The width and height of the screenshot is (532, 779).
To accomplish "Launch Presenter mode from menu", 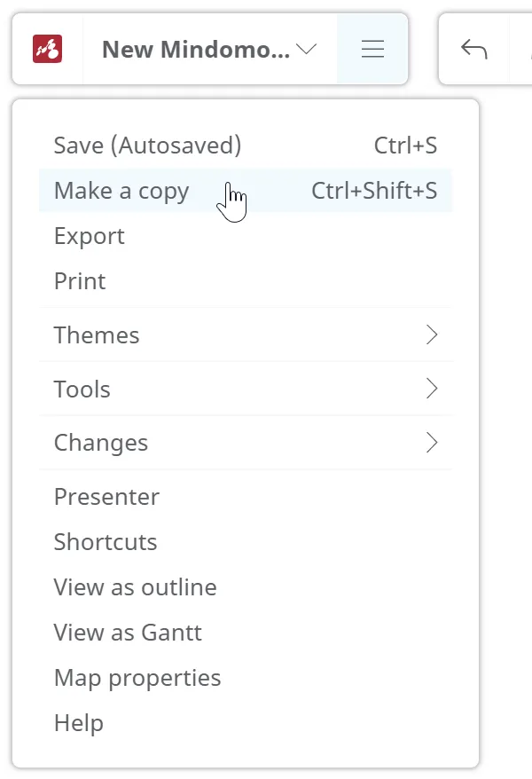I will tap(106, 497).
